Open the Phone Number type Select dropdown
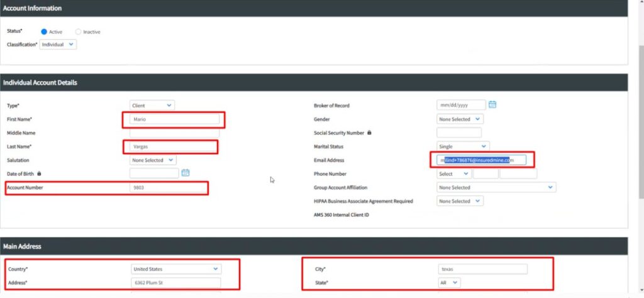644x298 pixels. (453, 174)
